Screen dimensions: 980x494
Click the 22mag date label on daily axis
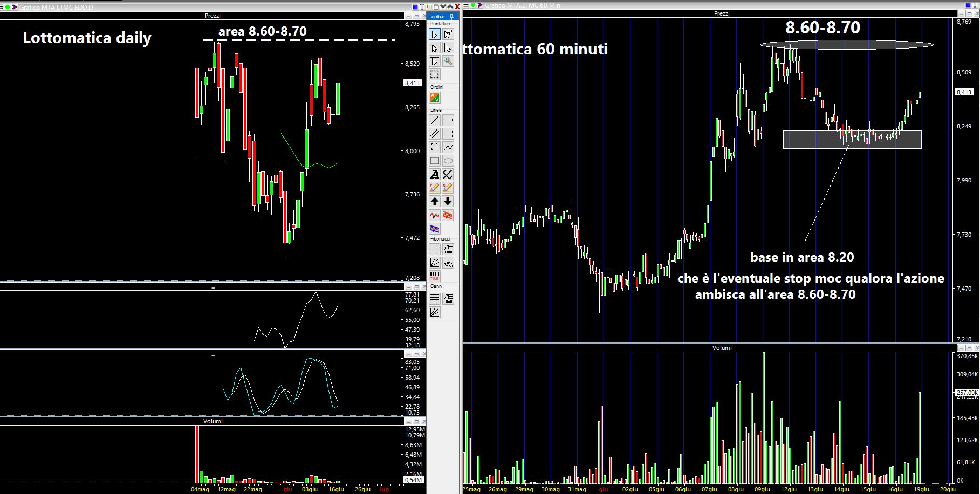tap(252, 489)
